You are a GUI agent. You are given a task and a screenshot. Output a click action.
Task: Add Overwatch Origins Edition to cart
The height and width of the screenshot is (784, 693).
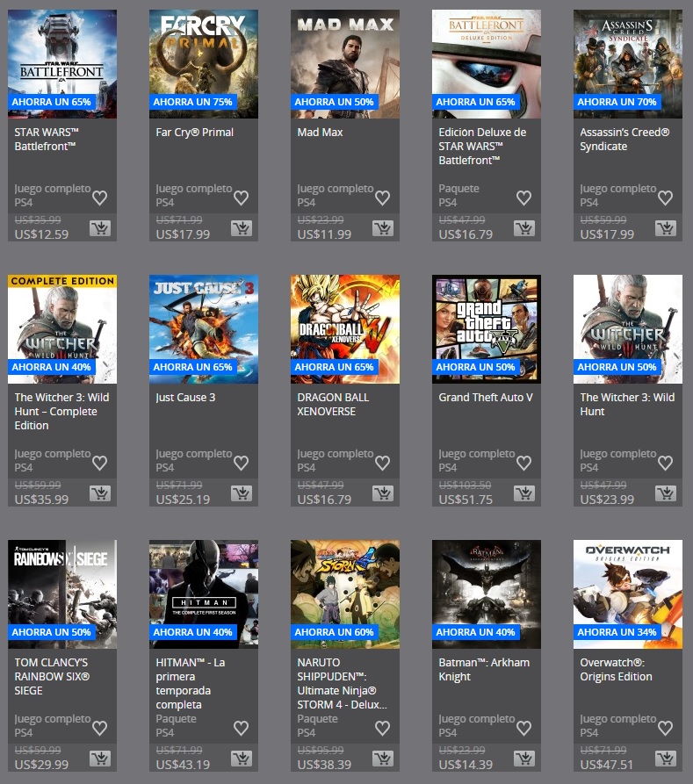[x=665, y=759]
